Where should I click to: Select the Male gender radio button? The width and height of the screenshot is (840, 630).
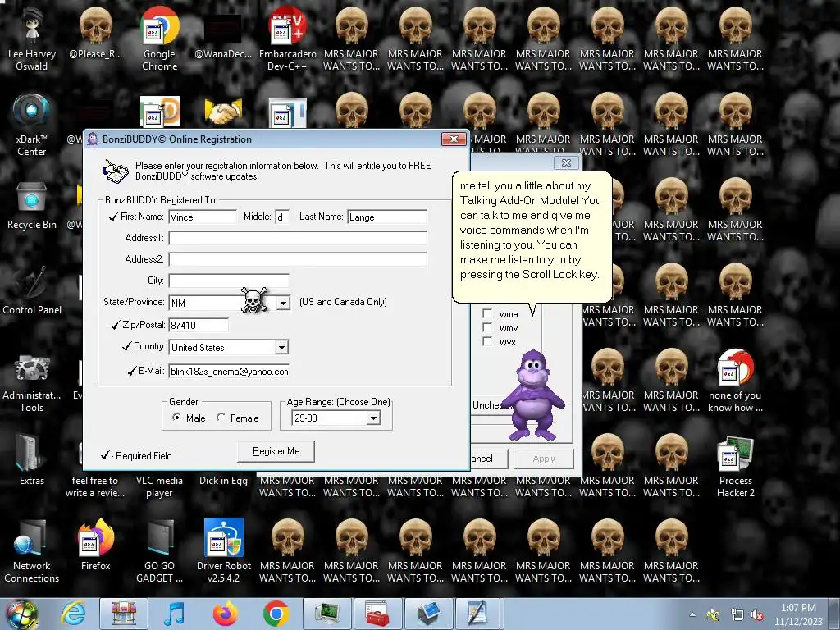click(x=176, y=418)
